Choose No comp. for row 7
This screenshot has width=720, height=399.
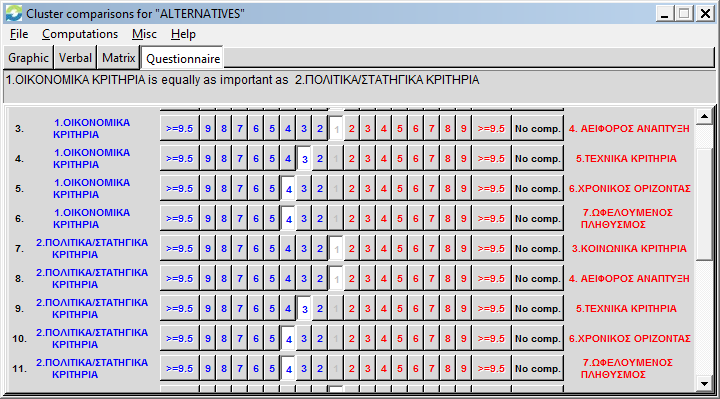pos(538,248)
